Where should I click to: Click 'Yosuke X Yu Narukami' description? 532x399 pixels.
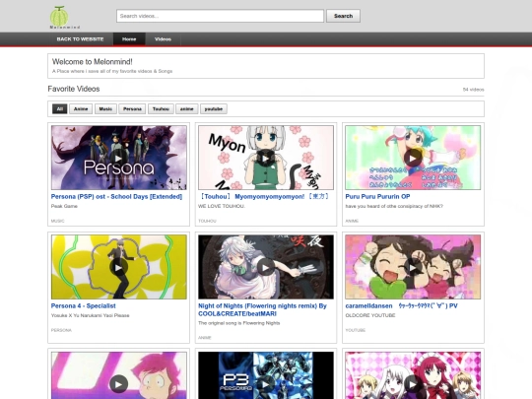[90, 315]
